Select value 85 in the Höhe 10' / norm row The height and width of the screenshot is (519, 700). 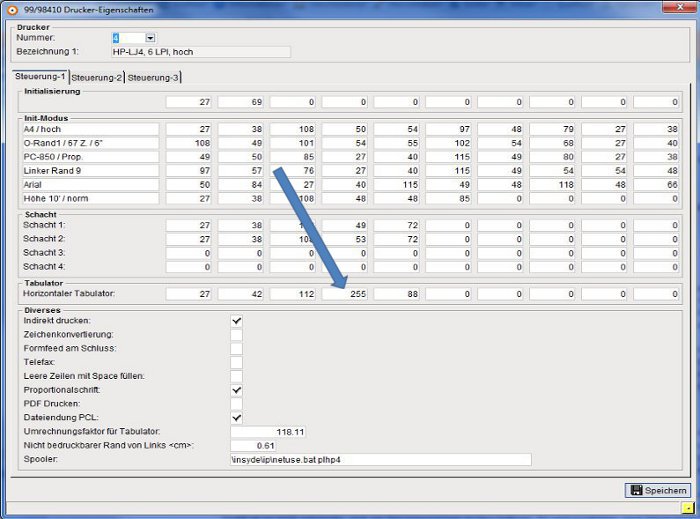click(x=449, y=199)
